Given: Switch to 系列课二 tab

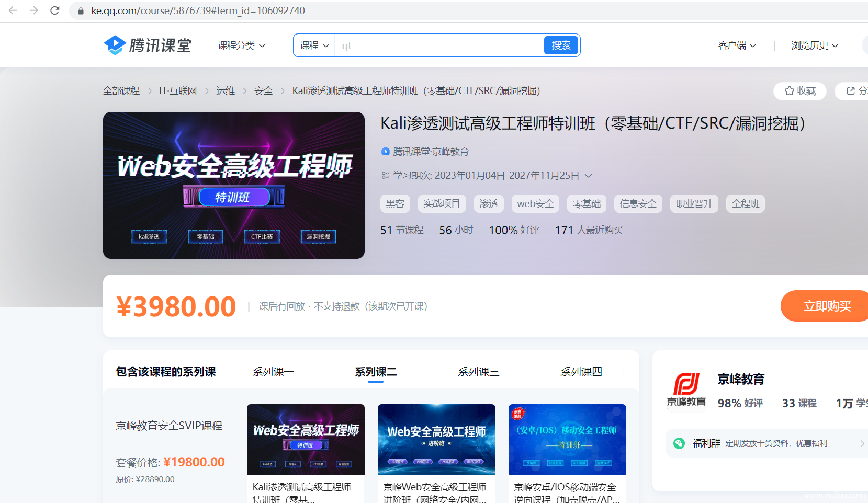Looking at the screenshot, I should (x=376, y=372).
